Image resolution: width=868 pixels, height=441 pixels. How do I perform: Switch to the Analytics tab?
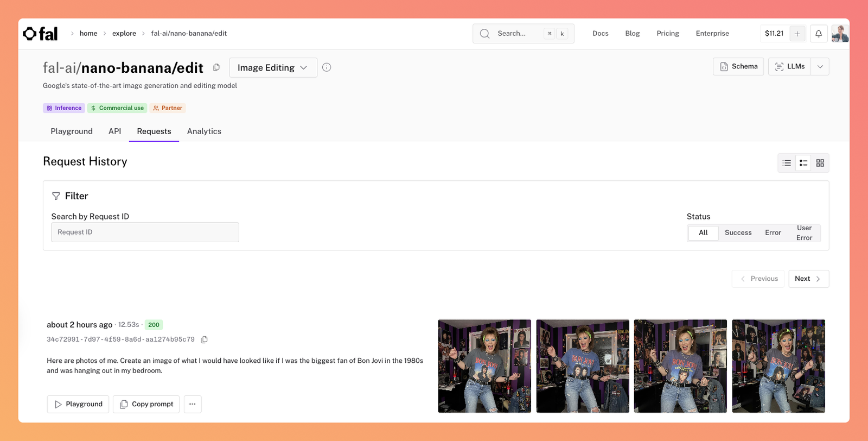click(x=204, y=131)
